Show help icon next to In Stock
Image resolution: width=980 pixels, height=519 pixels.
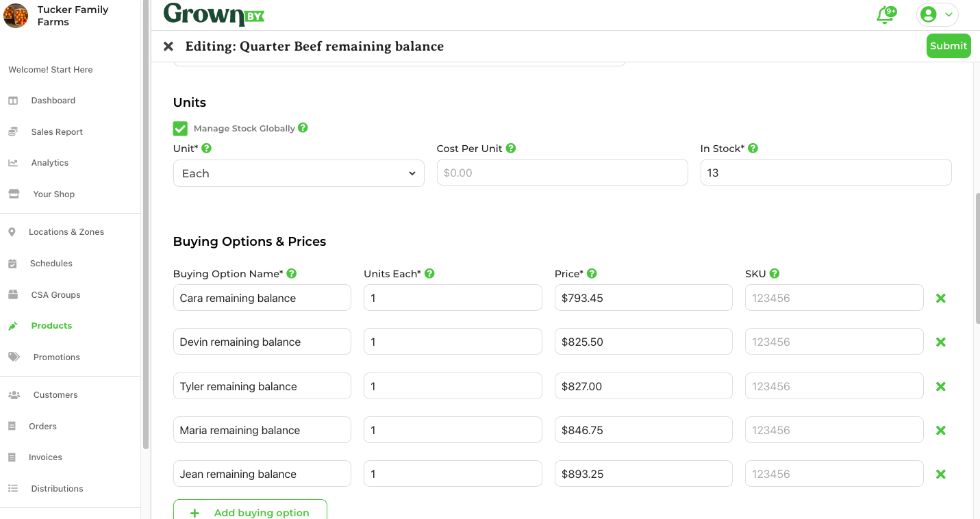click(753, 148)
